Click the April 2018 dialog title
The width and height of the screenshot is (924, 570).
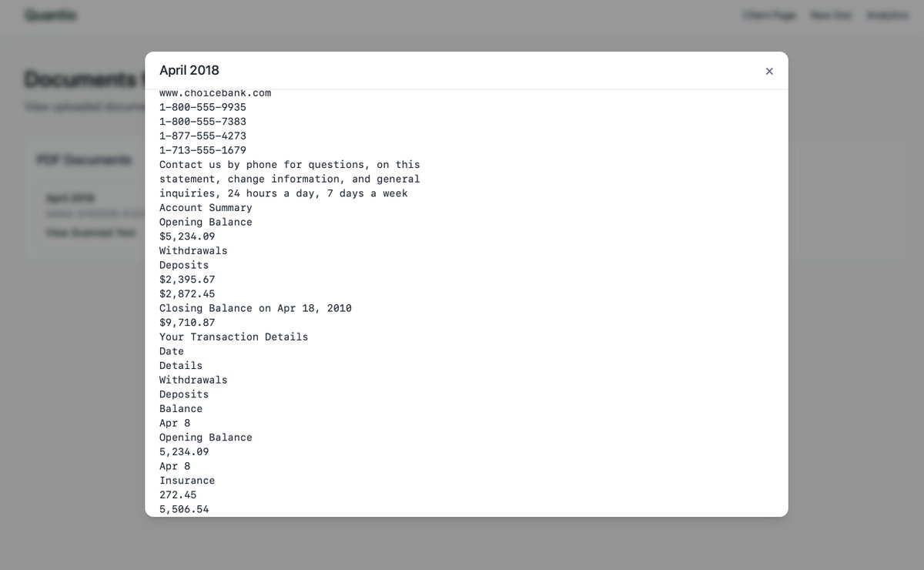[189, 70]
